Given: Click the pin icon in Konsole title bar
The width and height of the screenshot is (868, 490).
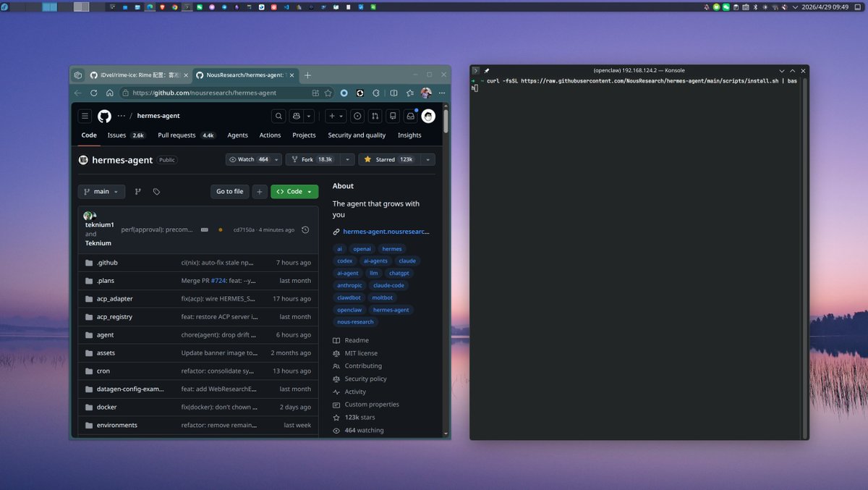Looking at the screenshot, I should pos(487,70).
